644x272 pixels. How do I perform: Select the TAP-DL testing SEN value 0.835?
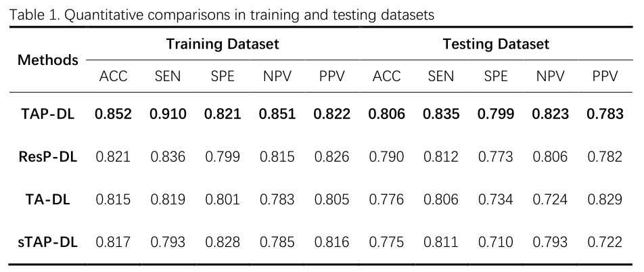coord(441,114)
